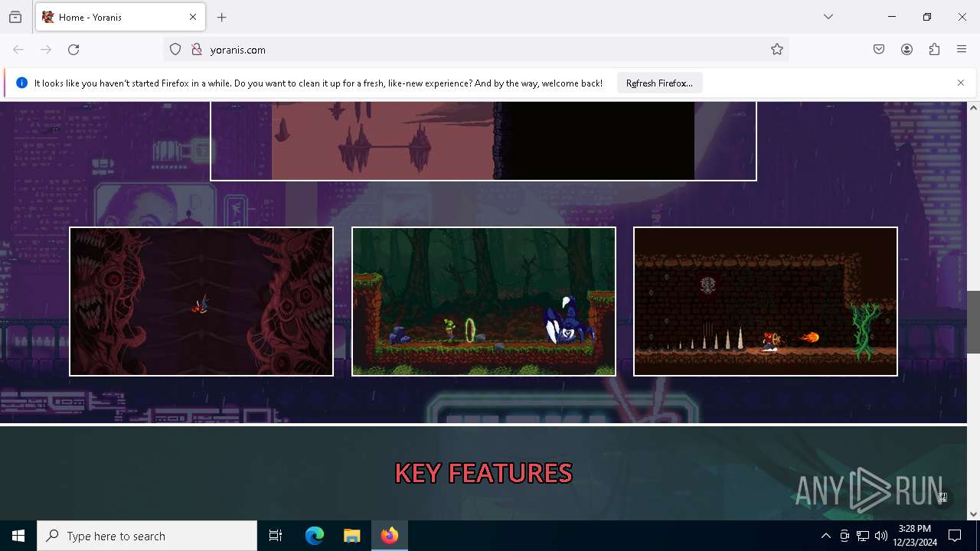Open the volume control tray icon
980x551 pixels.
(881, 536)
